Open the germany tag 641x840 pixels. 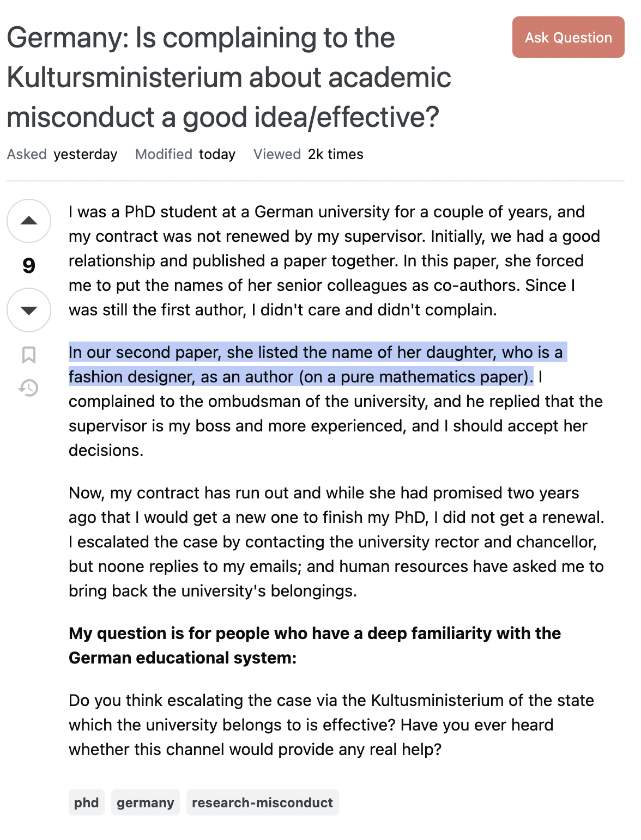coord(146,802)
